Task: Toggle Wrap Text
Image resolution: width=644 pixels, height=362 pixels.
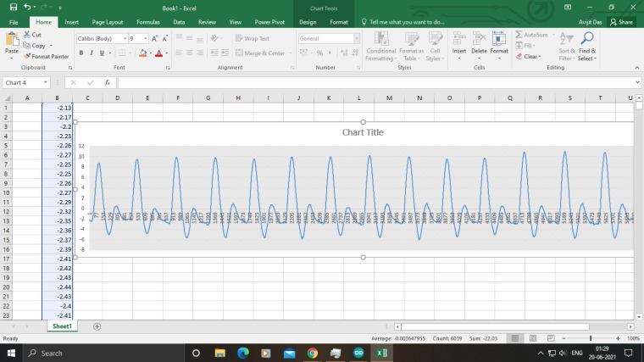Action: [x=253, y=38]
